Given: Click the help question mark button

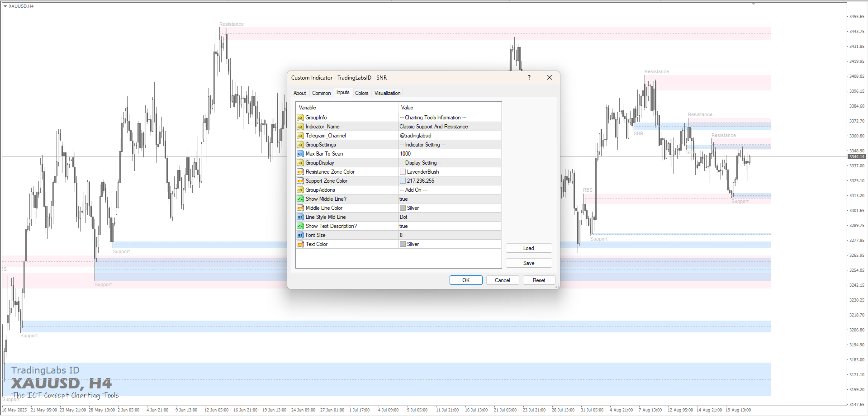Looking at the screenshot, I should click(529, 78).
